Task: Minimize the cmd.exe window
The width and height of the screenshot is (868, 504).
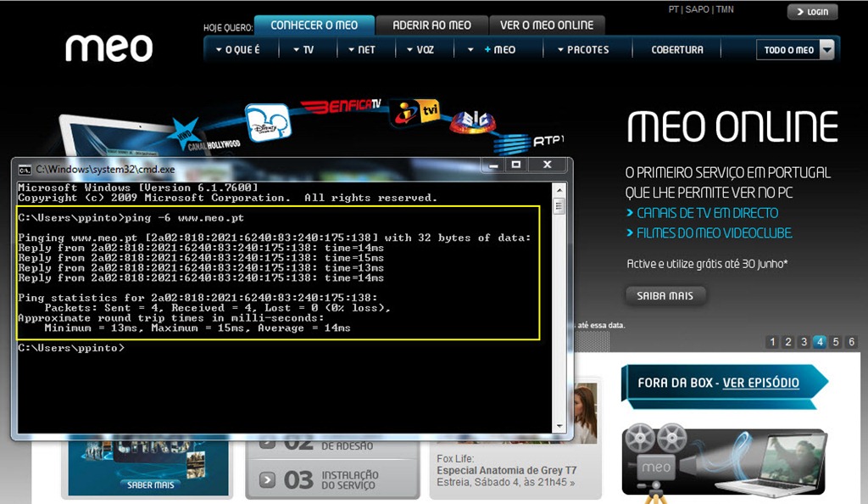Action: [x=493, y=165]
